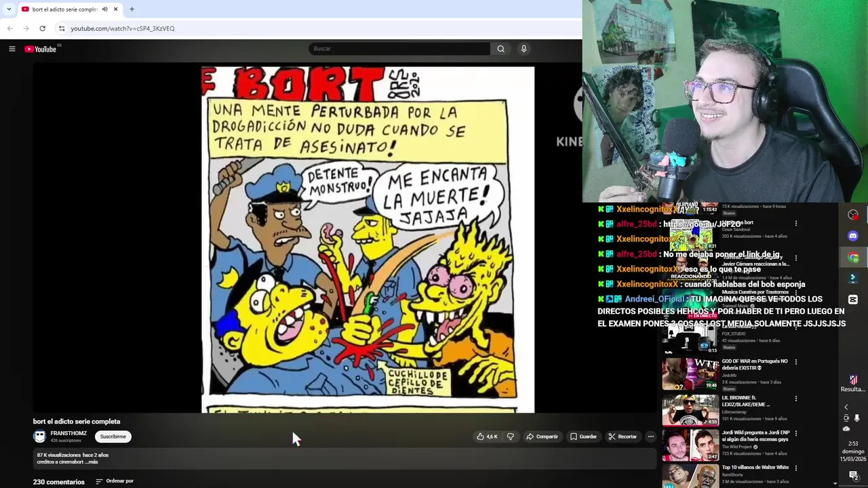Click the video player comic frame
Viewport: 868px width, 488px height.
point(368,239)
